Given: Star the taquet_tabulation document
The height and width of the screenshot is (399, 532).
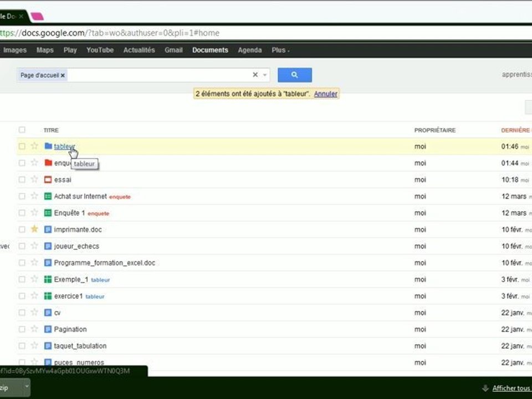Looking at the screenshot, I should (x=34, y=345).
